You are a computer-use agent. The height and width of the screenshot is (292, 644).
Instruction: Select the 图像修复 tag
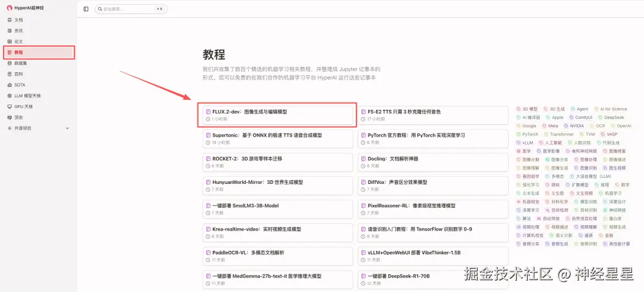point(614,151)
